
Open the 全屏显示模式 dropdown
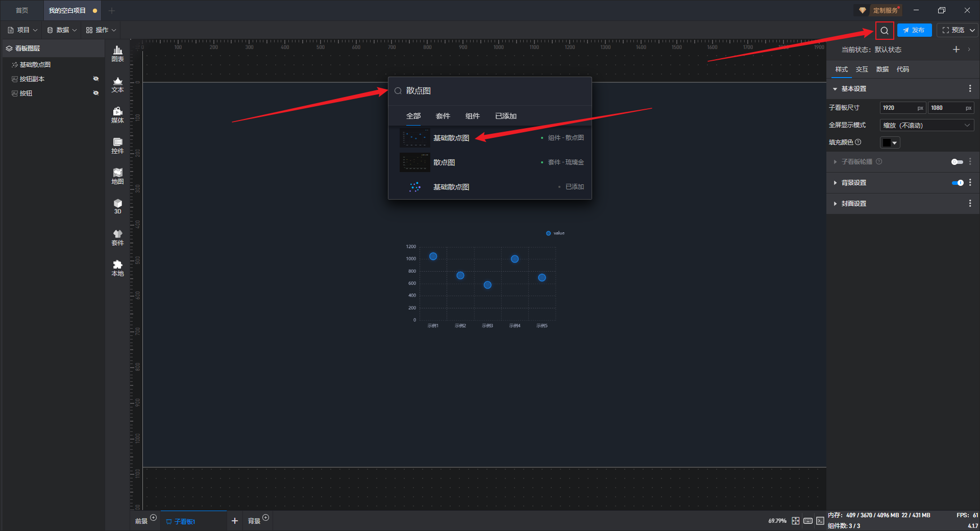pyautogui.click(x=927, y=125)
